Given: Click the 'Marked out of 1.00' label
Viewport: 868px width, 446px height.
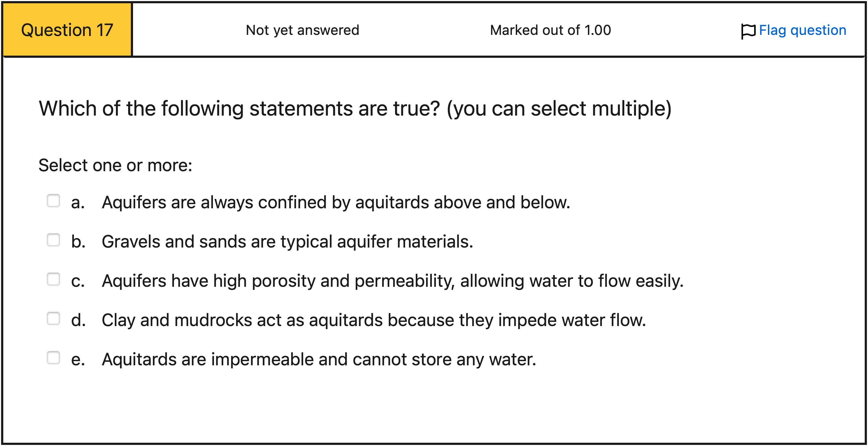Looking at the screenshot, I should click(550, 30).
